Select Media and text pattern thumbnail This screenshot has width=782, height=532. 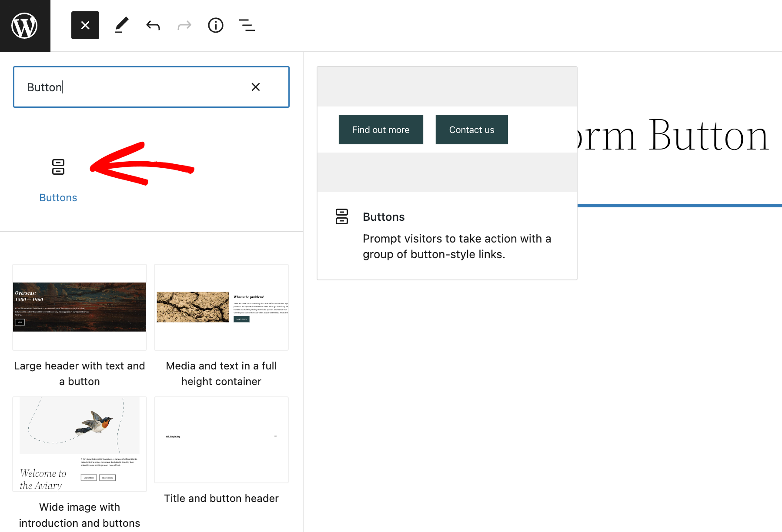pos(221,307)
